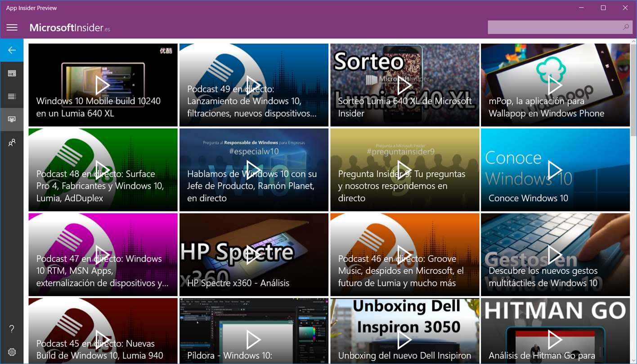Open Podcast 49 en directo video tile
The height and width of the screenshot is (364, 637).
[x=254, y=85]
